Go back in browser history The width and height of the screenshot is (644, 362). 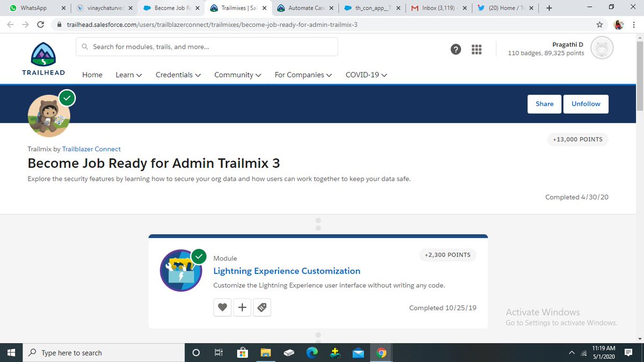pyautogui.click(x=10, y=25)
